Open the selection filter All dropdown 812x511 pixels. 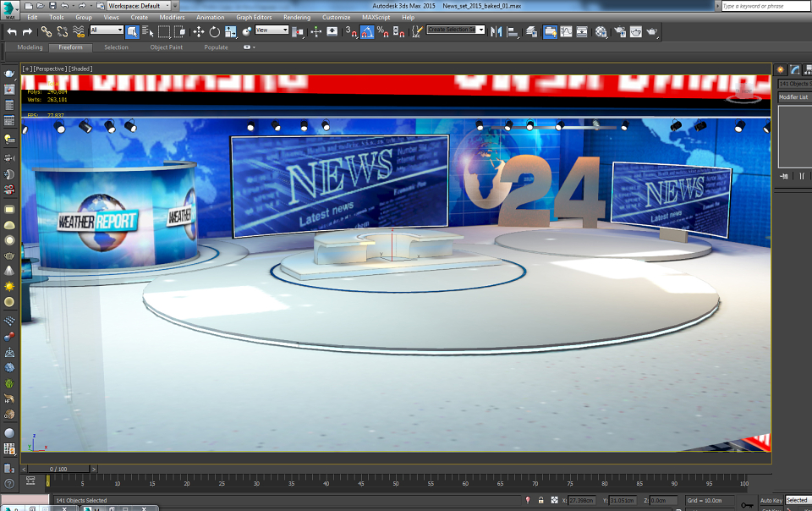(x=107, y=30)
